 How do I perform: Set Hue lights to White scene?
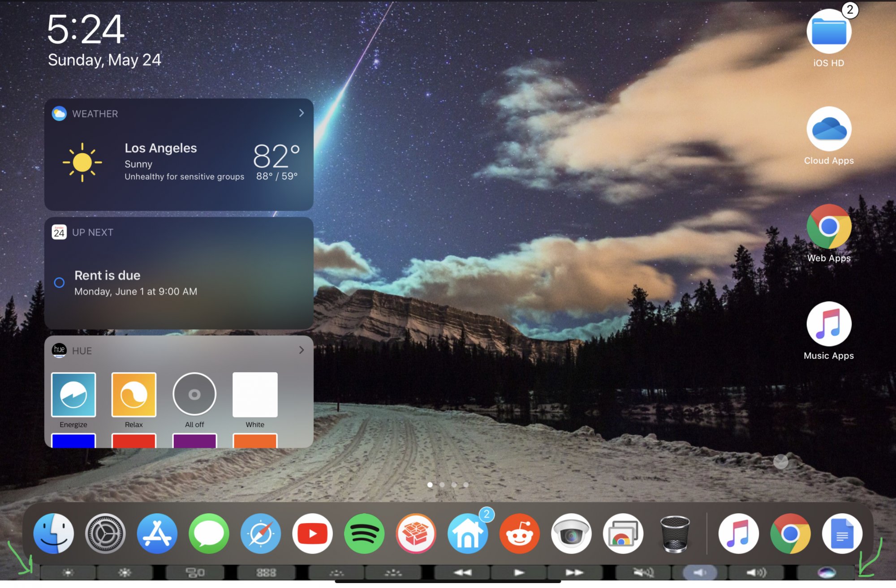click(255, 395)
